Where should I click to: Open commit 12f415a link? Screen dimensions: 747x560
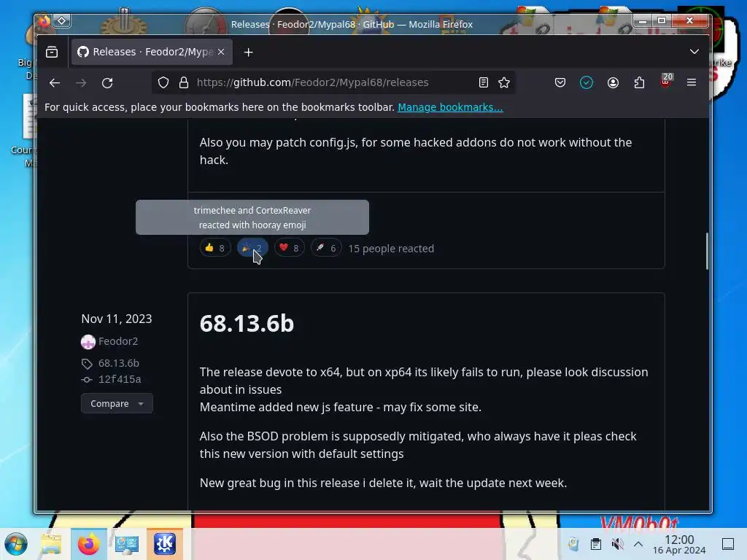pos(120,379)
